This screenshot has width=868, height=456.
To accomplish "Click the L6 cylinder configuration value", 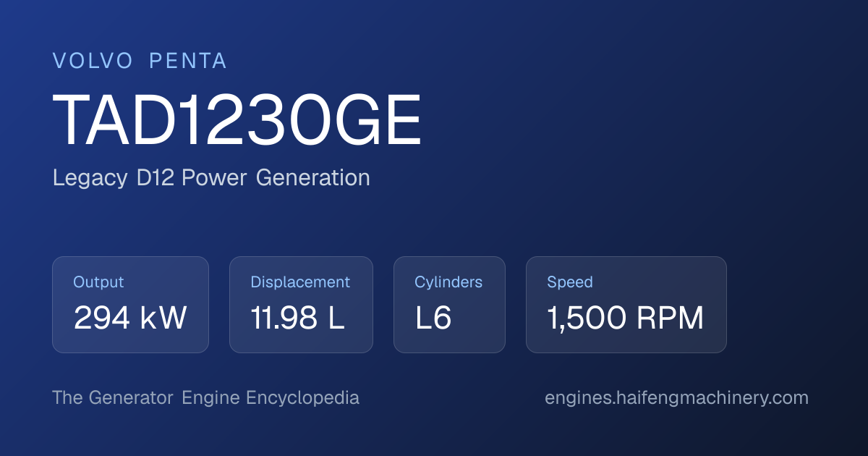I will pos(433,318).
